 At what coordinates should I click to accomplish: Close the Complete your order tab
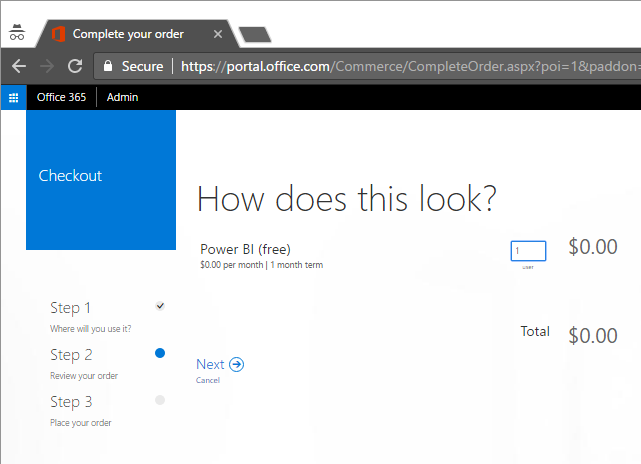click(218, 34)
